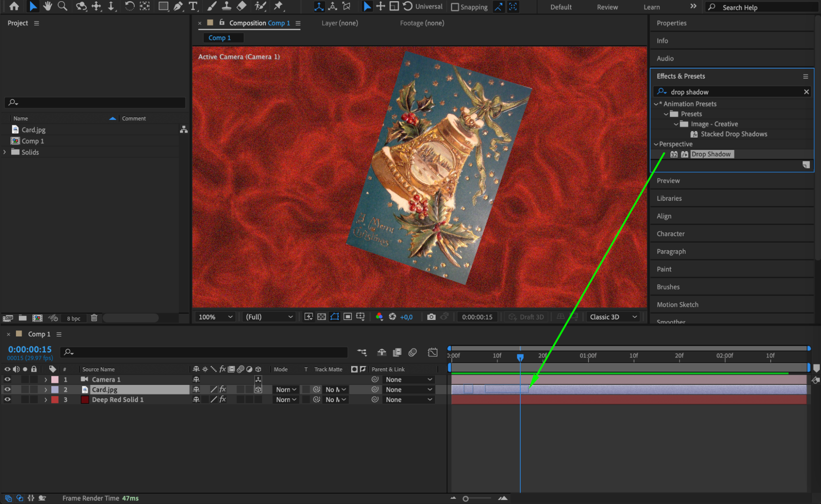Select the Drop Shadow effect

click(711, 154)
